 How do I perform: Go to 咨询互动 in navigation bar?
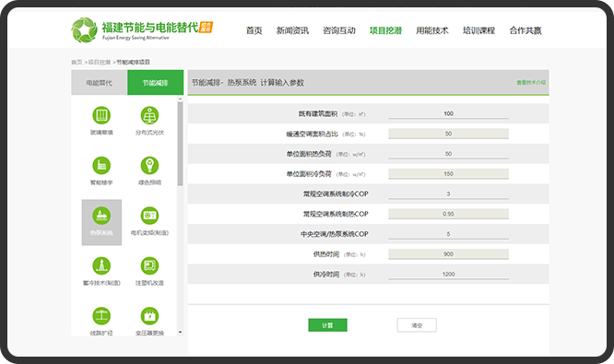coord(339,30)
